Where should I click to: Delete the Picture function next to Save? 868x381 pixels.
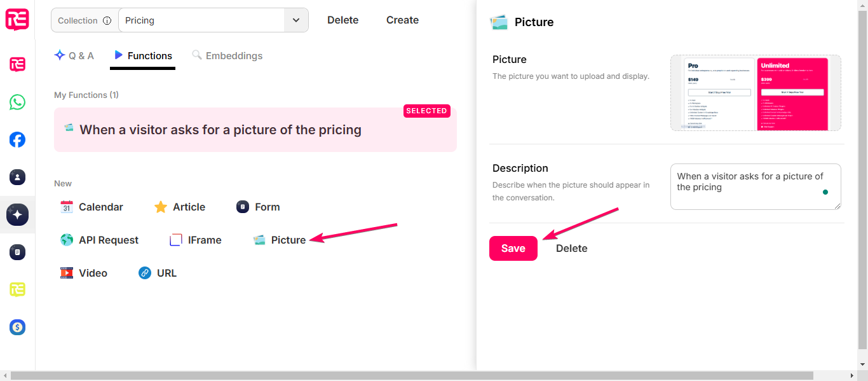coord(572,248)
